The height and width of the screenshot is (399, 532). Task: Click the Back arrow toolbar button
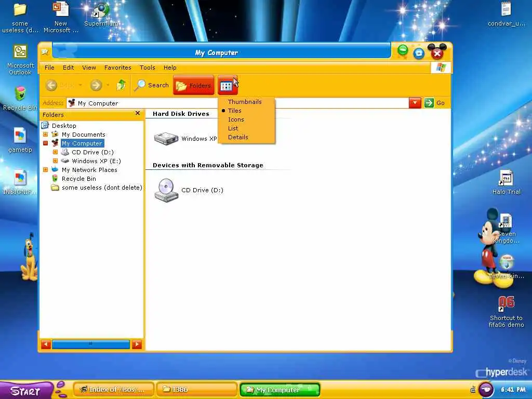51,85
